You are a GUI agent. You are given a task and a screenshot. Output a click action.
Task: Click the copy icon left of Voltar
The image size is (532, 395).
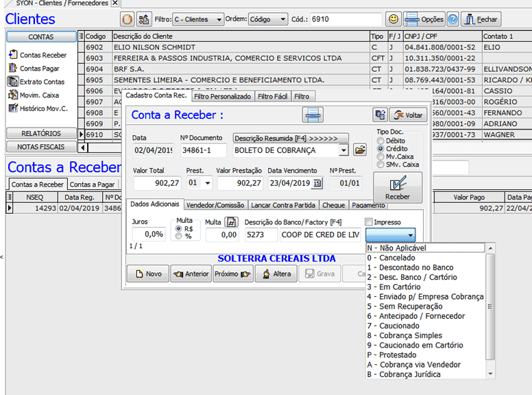[379, 115]
